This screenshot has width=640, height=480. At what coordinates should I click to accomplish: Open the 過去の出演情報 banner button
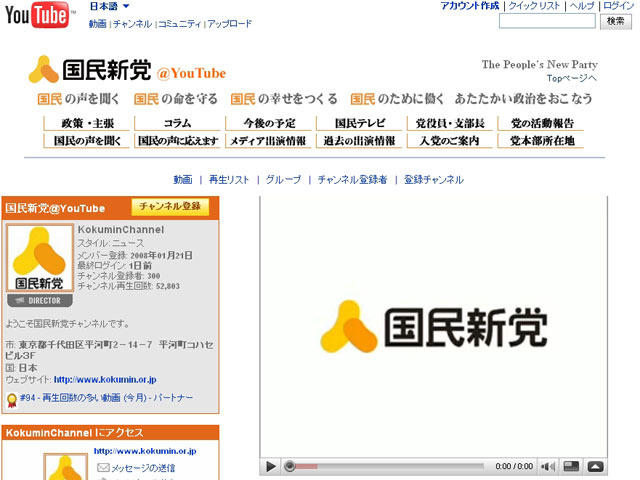(x=360, y=141)
